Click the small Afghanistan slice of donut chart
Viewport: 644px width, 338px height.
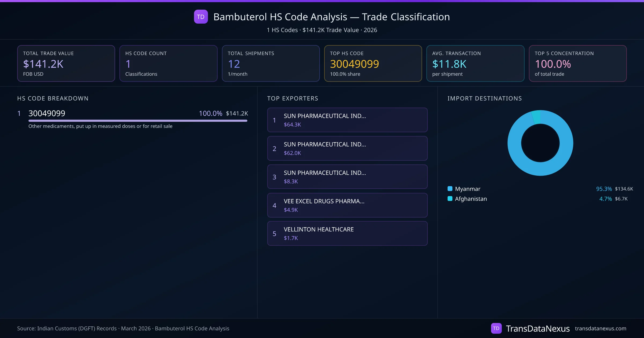click(536, 117)
